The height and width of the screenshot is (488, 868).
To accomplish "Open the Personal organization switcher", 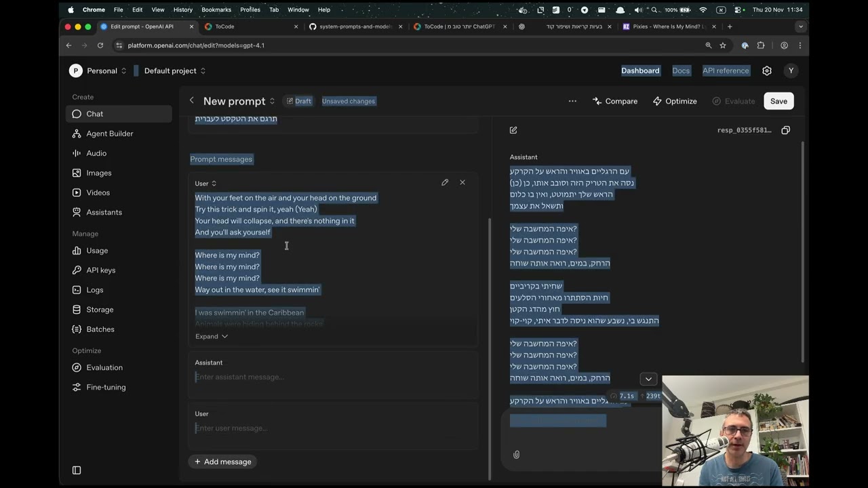I will (x=98, y=70).
